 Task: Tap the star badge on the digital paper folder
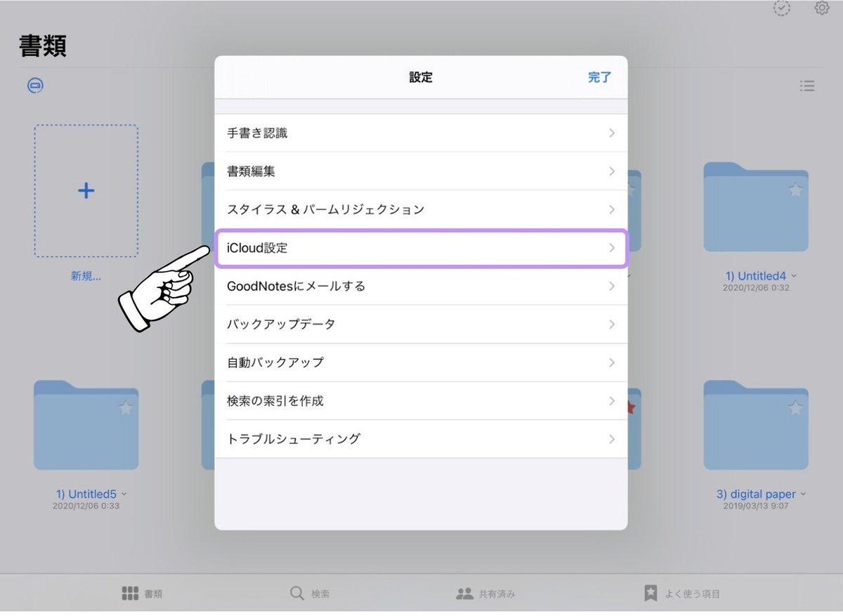point(795,407)
